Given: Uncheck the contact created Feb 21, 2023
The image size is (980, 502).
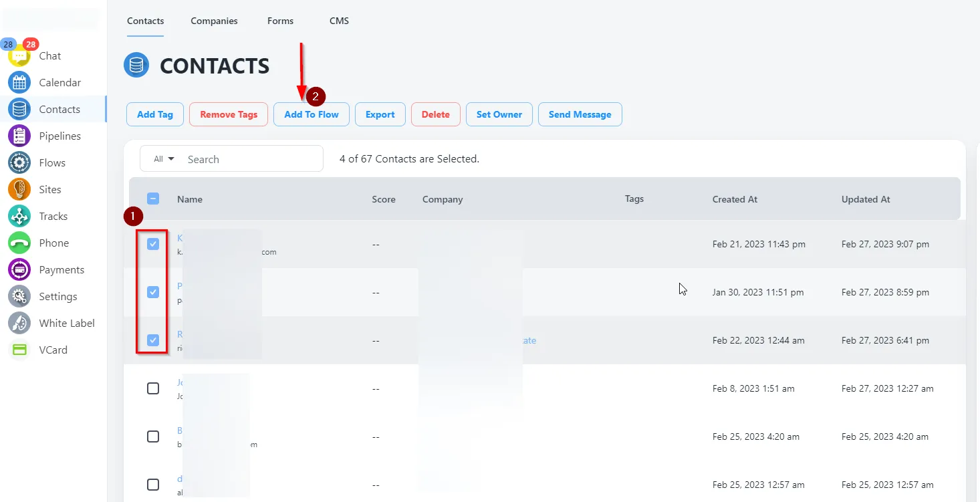Looking at the screenshot, I should [153, 244].
